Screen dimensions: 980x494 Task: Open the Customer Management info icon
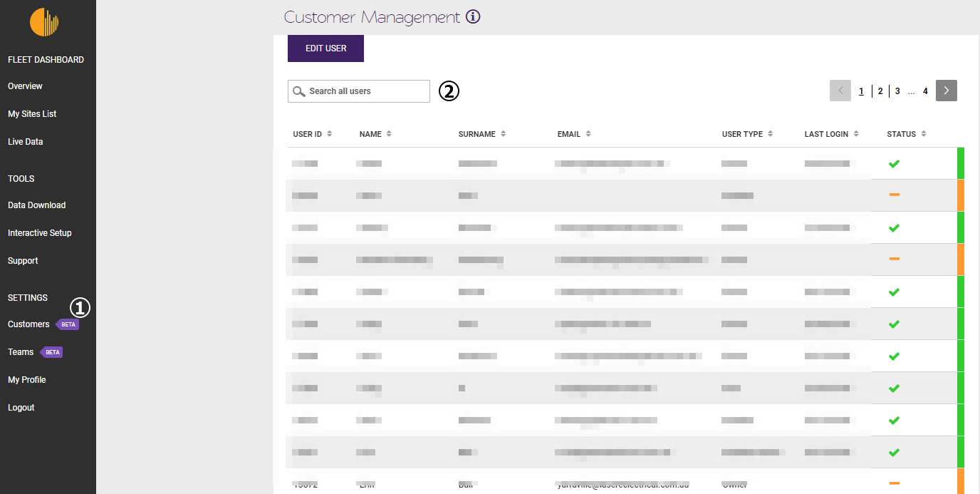(x=473, y=16)
